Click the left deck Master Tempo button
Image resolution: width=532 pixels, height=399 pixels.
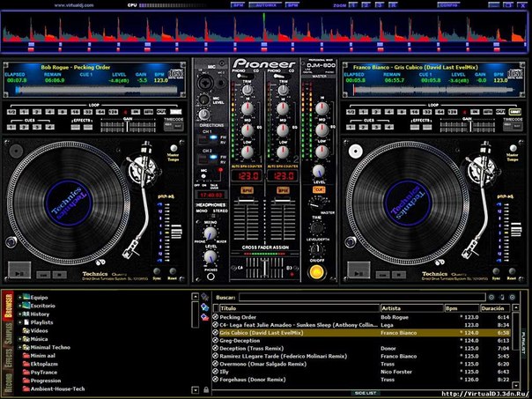tap(174, 148)
